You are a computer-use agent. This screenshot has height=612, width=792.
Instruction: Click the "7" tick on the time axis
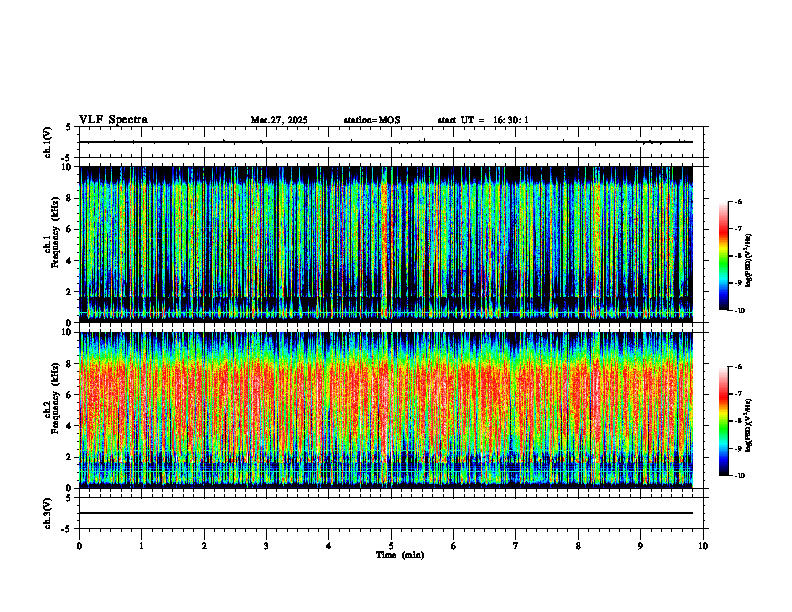click(x=516, y=546)
